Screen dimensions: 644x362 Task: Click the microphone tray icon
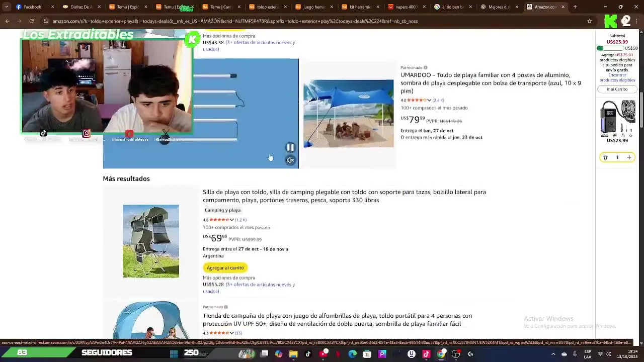(x=575, y=354)
